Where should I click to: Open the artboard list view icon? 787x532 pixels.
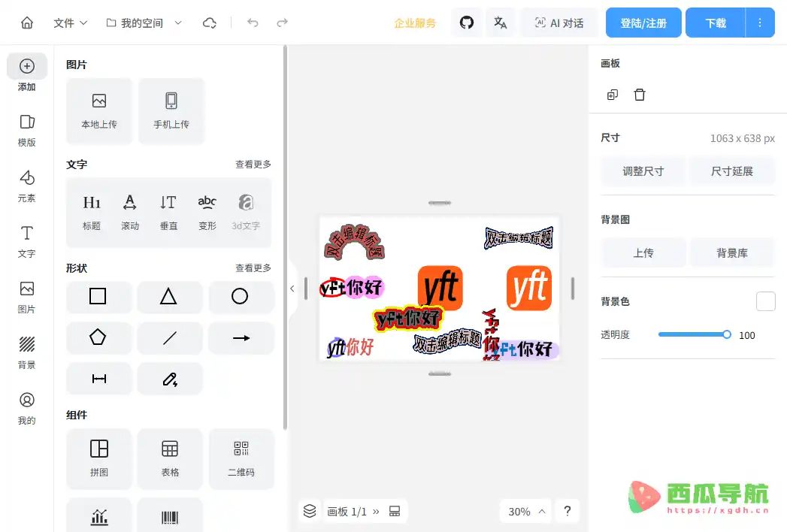pyautogui.click(x=395, y=512)
